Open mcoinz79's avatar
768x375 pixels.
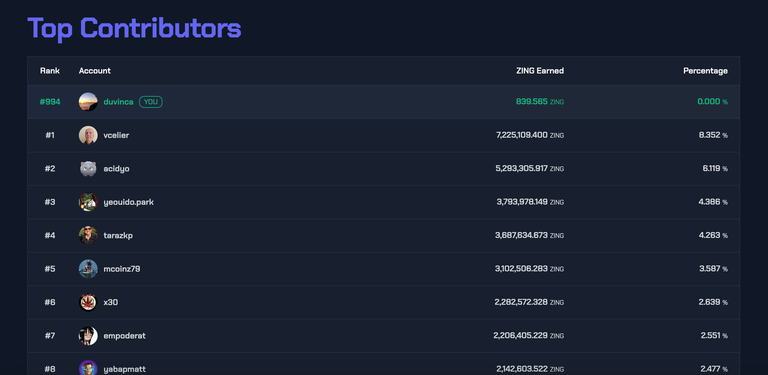(x=88, y=269)
